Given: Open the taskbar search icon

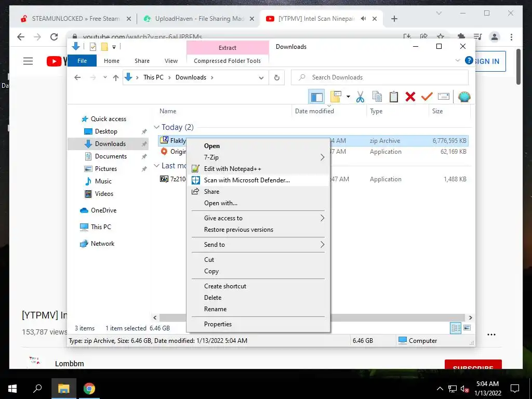Looking at the screenshot, I should pyautogui.click(x=37, y=389).
